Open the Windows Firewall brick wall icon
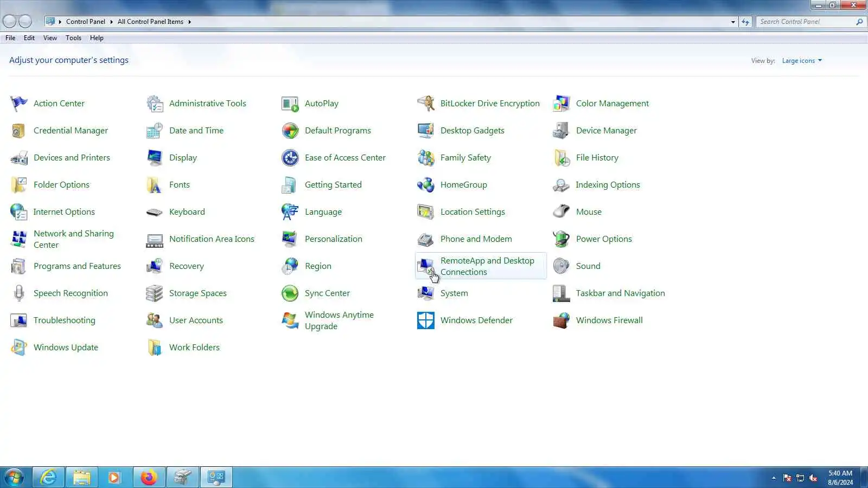The width and height of the screenshot is (868, 488). pyautogui.click(x=561, y=320)
